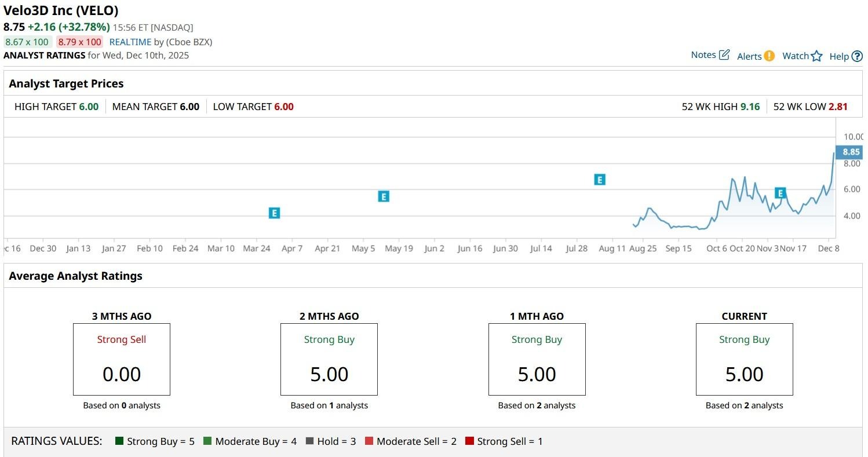Click the Oct 6 x-axis date label

717,248
